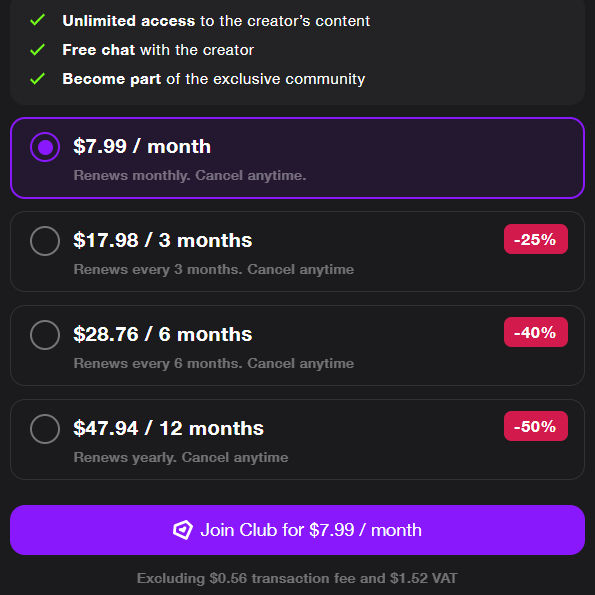Screen dimensions: 595x595
Task: Click the Join Club for $7.99 button
Action: (297, 530)
